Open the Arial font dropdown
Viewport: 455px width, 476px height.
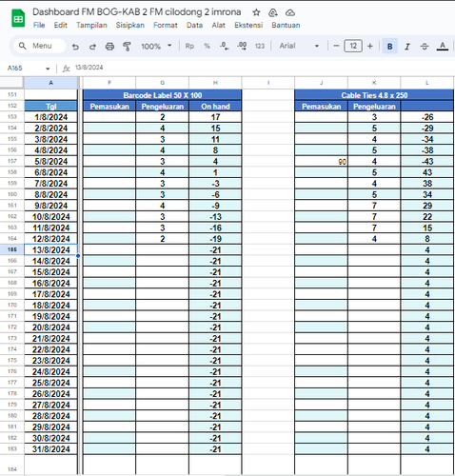[x=299, y=46]
